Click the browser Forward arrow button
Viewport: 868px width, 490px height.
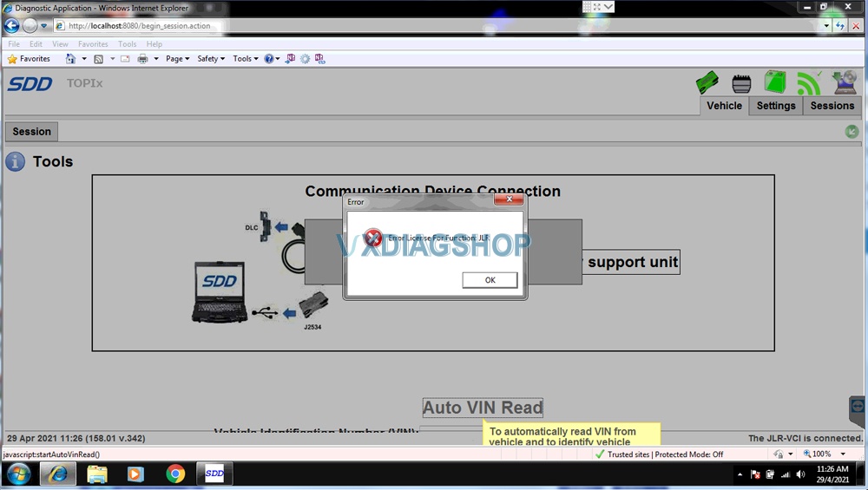coord(30,25)
